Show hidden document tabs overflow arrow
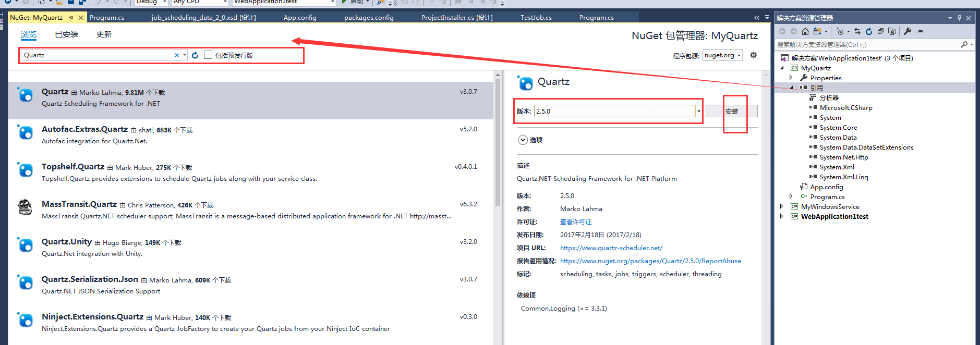Image resolution: width=980 pixels, height=345 pixels. pyautogui.click(x=767, y=18)
